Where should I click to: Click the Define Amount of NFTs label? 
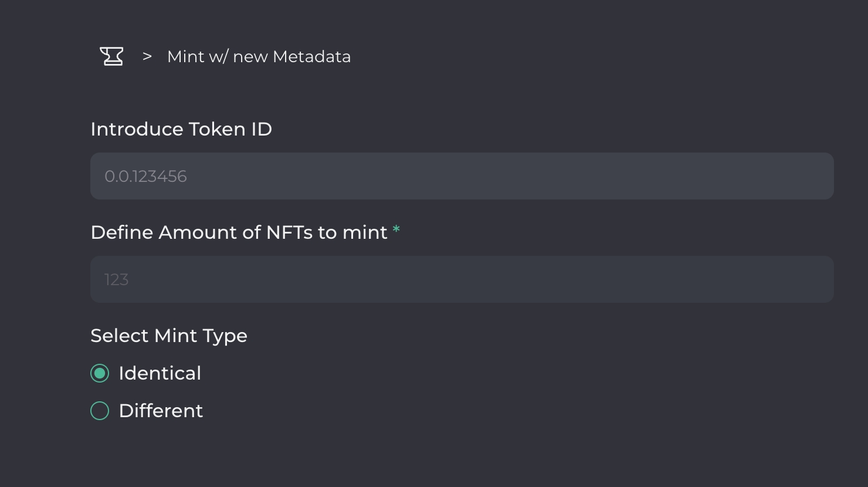pos(239,232)
